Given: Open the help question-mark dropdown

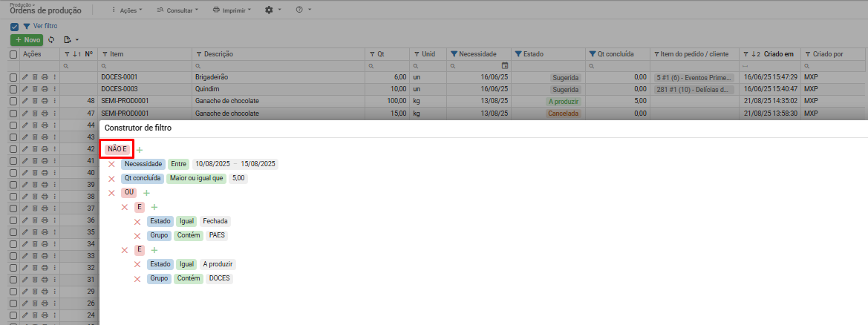Looking at the screenshot, I should tap(304, 10).
